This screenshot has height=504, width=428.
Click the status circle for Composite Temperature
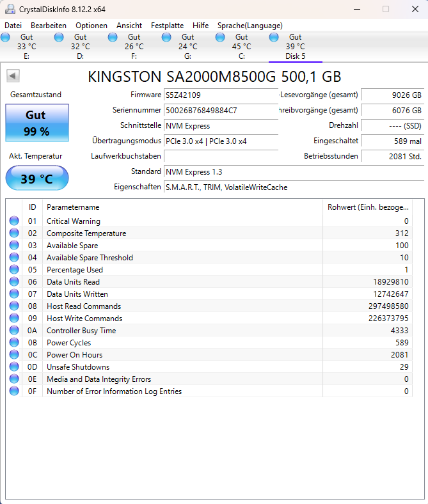[14, 233]
